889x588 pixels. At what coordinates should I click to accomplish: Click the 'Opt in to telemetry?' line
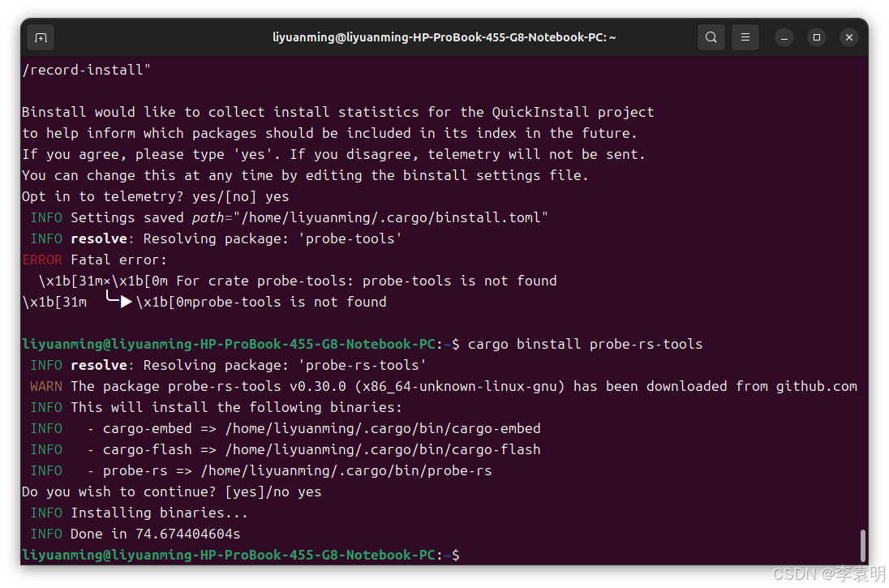coord(156,197)
